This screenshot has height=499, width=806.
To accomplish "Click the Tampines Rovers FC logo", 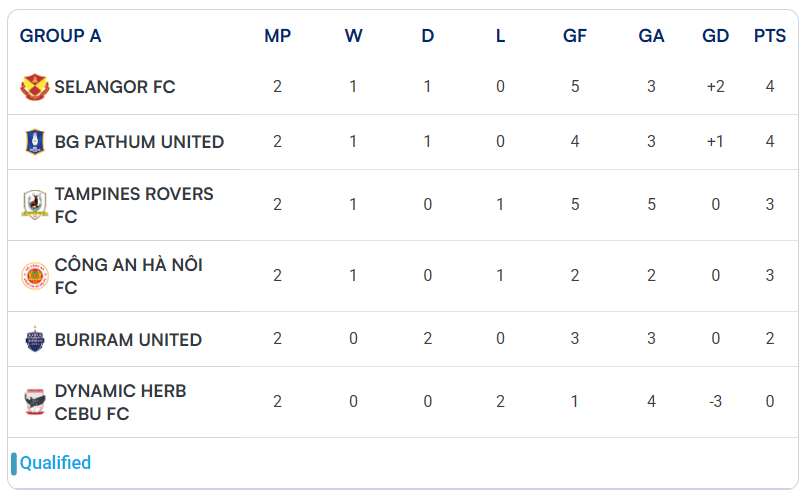I will click(35, 205).
